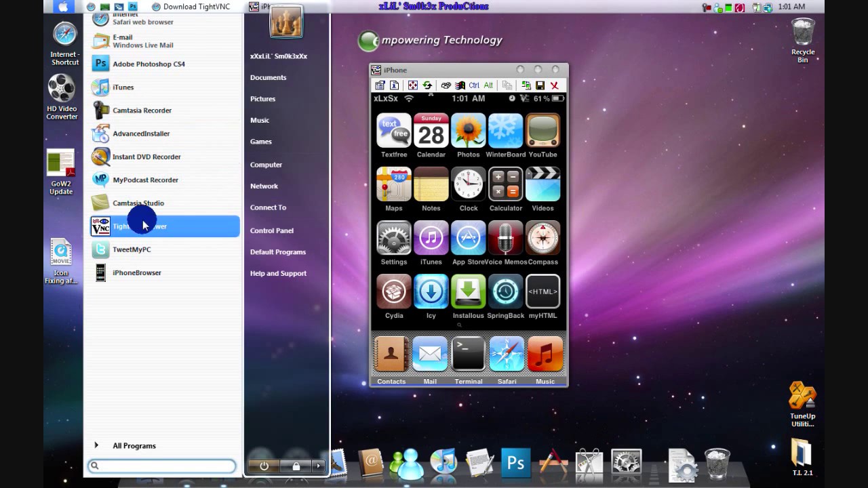This screenshot has height=488, width=868.
Task: Toggle Alt key in VNC toolbar
Action: point(488,85)
